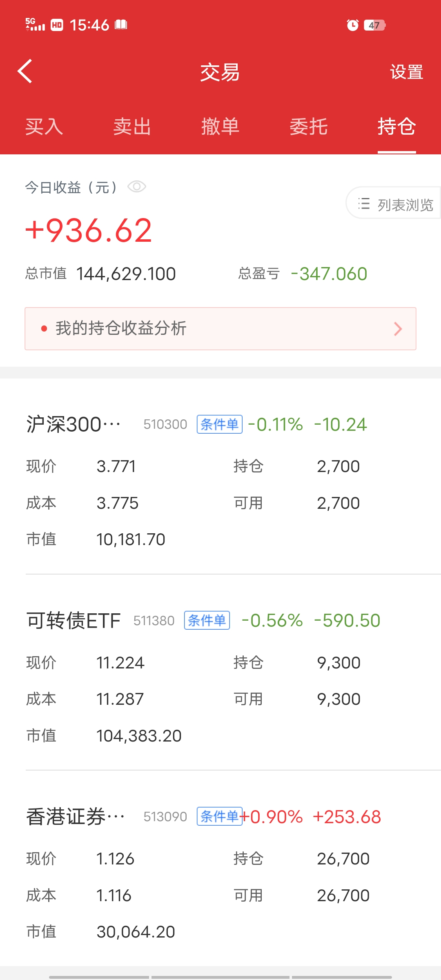This screenshot has height=980, width=441.
Task: Open 条件单 tag for 香港证券 holding
Action: click(219, 816)
